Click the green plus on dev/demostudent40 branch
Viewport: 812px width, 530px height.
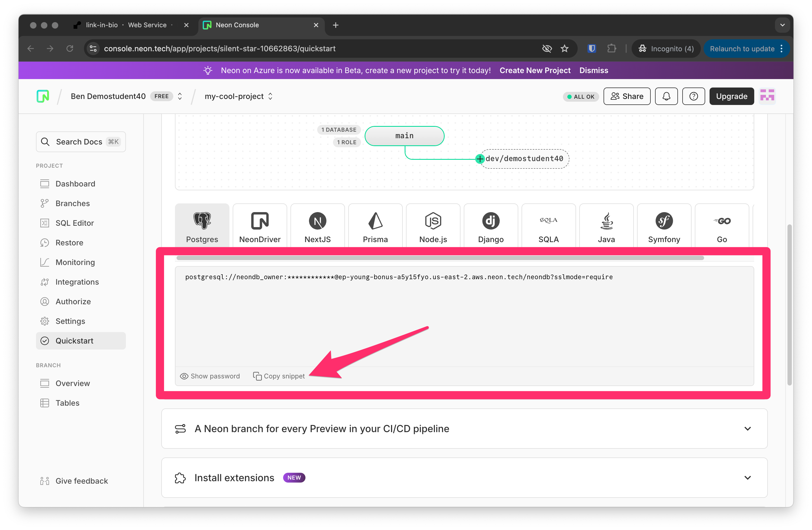coord(480,159)
